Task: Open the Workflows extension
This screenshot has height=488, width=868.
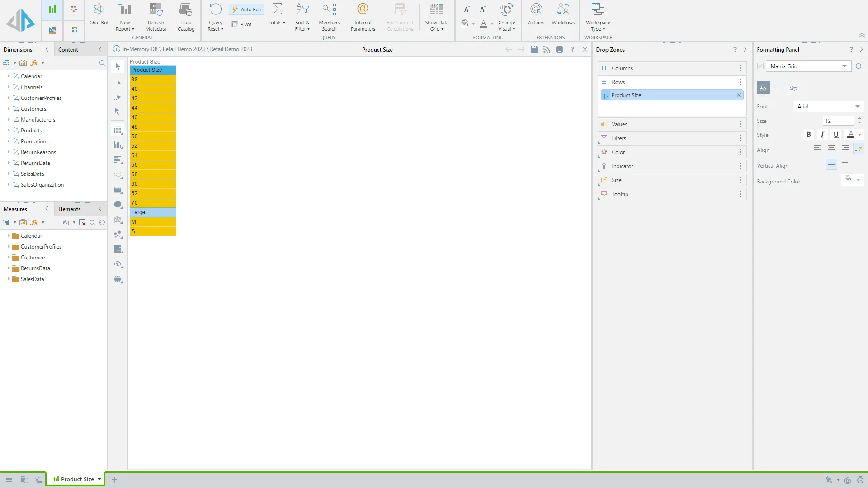Action: (563, 15)
